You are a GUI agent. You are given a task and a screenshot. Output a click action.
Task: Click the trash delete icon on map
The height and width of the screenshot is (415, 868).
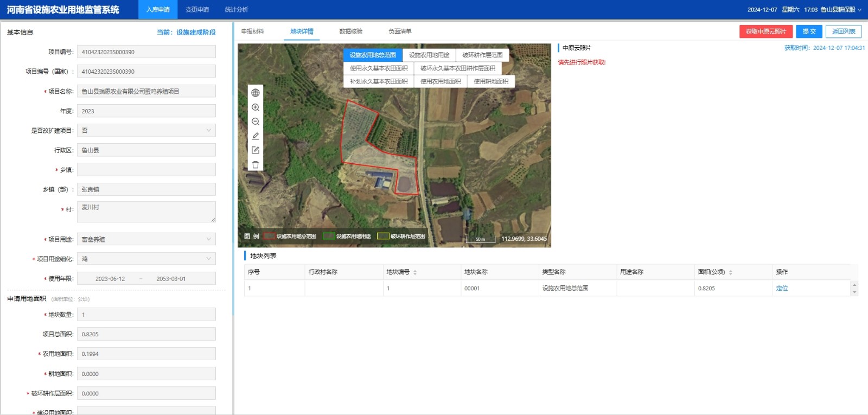click(256, 165)
